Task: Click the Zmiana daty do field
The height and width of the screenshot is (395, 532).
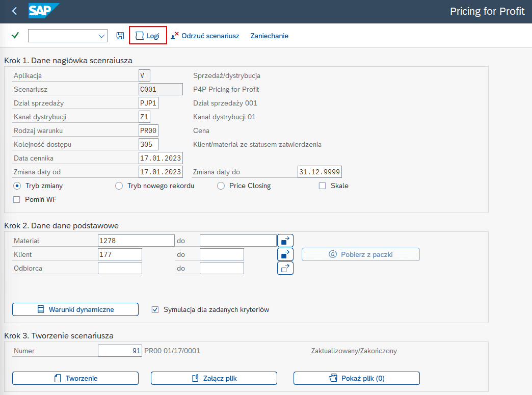Action: tap(320, 172)
